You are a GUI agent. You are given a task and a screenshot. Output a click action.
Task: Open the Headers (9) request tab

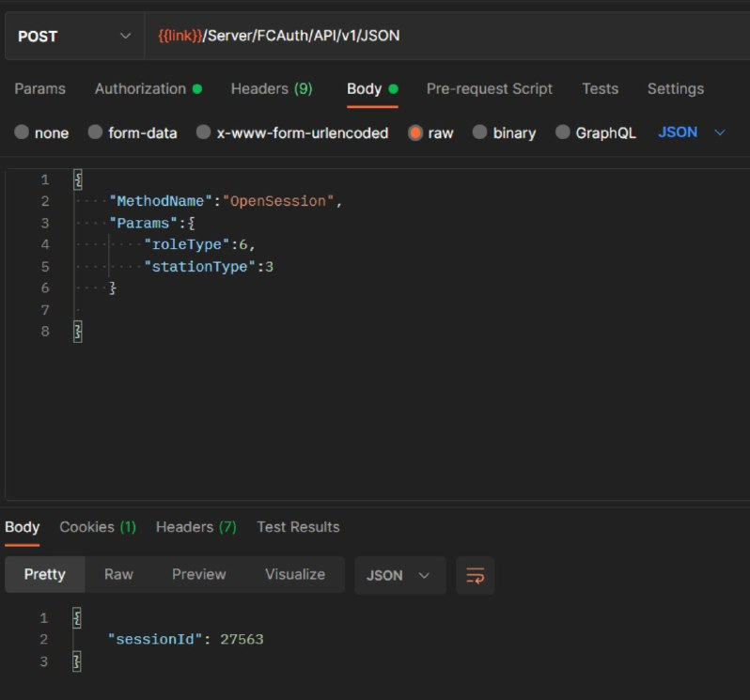(272, 89)
